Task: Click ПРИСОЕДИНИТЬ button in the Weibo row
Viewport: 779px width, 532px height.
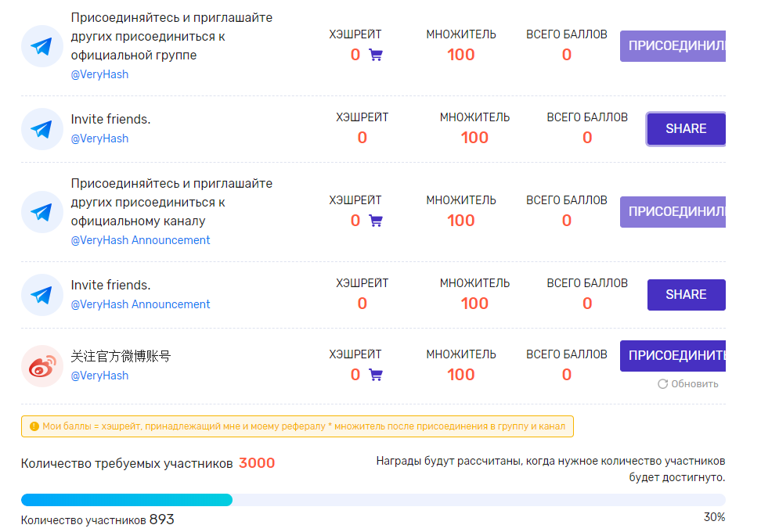Action: (x=673, y=356)
